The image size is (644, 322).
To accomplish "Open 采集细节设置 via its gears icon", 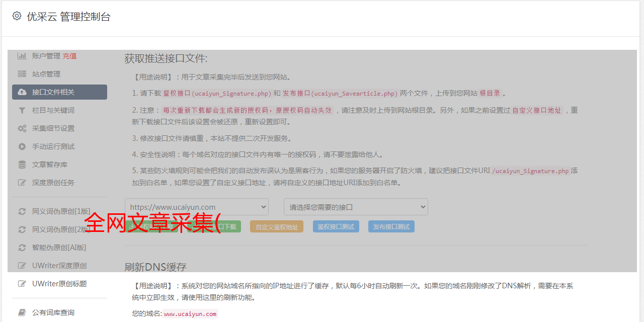I will [x=22, y=128].
